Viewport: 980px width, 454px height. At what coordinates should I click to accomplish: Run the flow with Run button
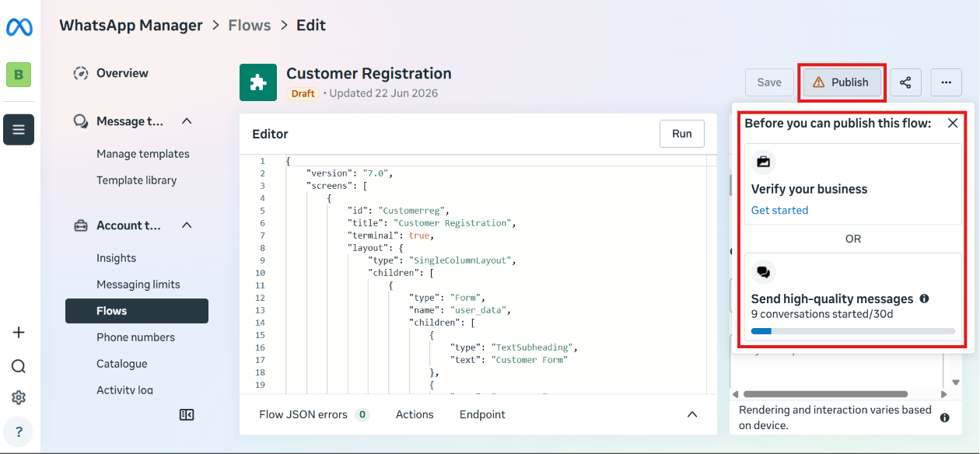coord(682,134)
